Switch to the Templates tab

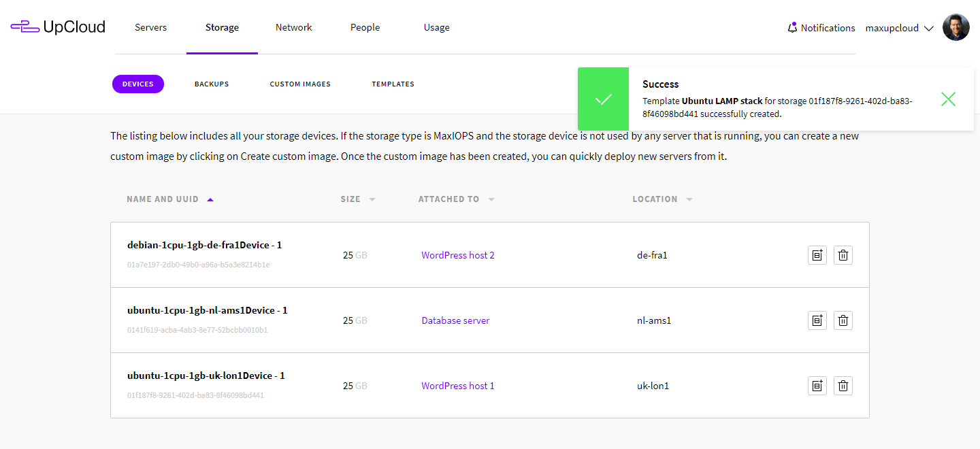tap(393, 84)
